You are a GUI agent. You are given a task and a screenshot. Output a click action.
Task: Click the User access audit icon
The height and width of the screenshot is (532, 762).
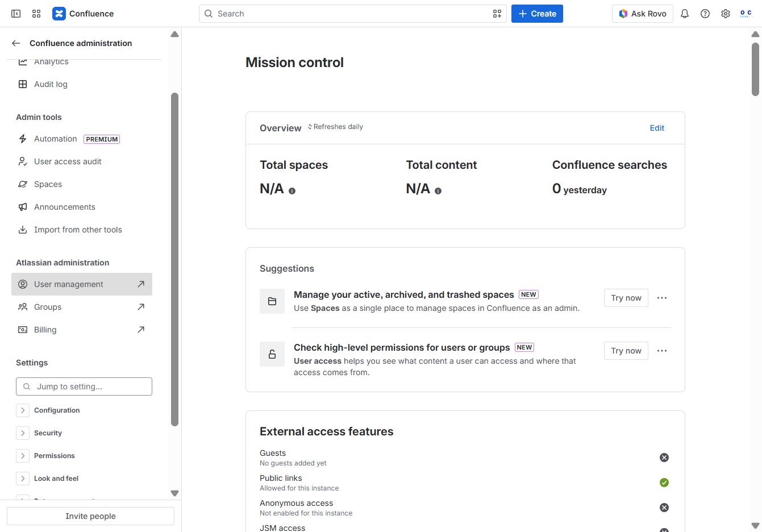pos(23,161)
